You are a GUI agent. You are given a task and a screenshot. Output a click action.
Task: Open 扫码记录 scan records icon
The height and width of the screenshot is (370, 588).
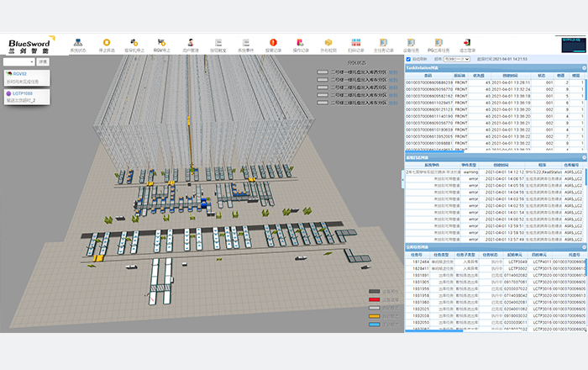(354, 44)
